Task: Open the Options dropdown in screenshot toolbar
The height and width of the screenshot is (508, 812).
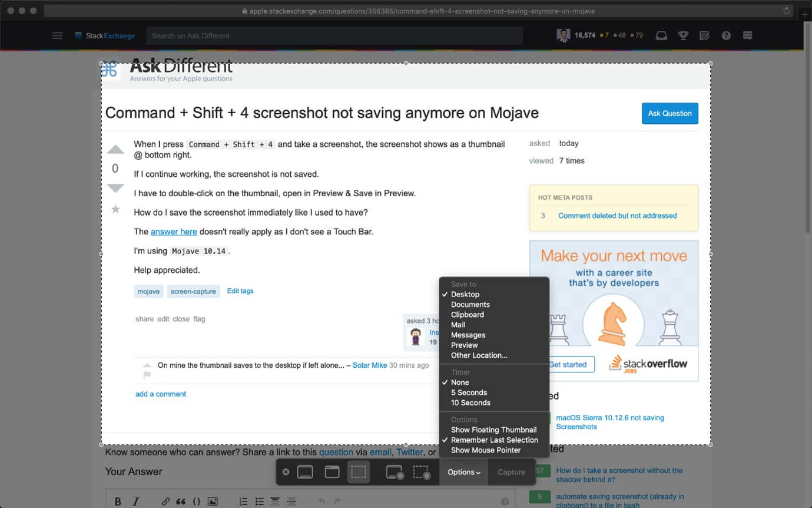Action: pos(464,472)
